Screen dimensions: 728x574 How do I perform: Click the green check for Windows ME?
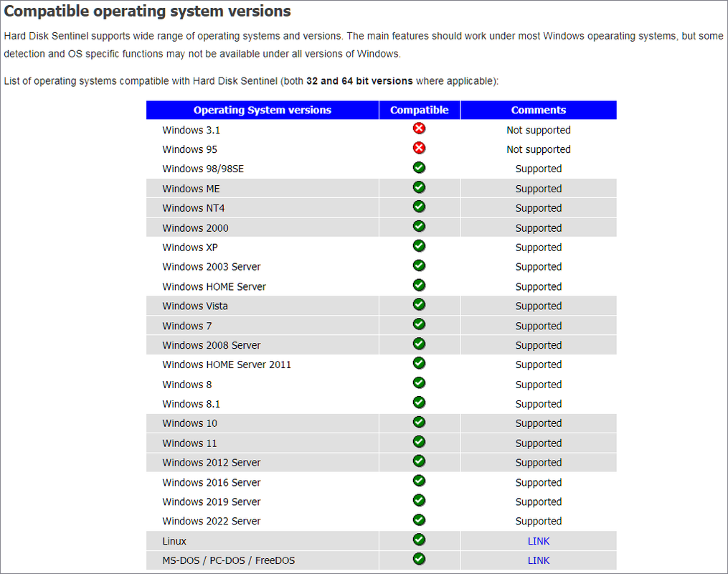pos(420,187)
